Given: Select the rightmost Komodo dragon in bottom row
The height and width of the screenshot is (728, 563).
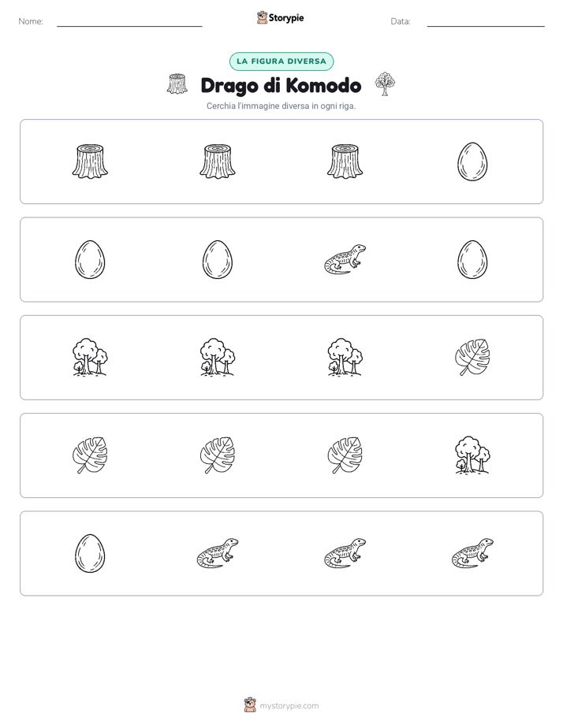Looking at the screenshot, I should (x=472, y=553).
